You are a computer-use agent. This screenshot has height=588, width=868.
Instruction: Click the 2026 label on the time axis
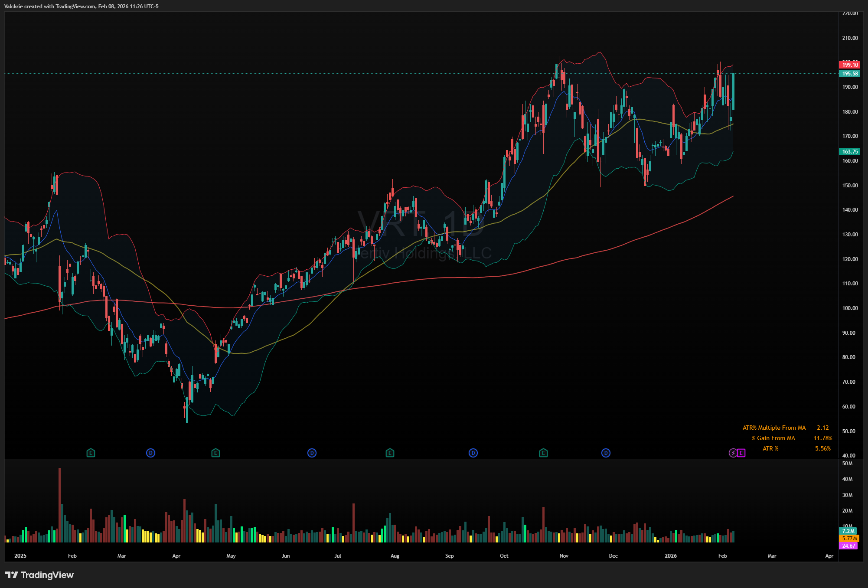pyautogui.click(x=670, y=556)
